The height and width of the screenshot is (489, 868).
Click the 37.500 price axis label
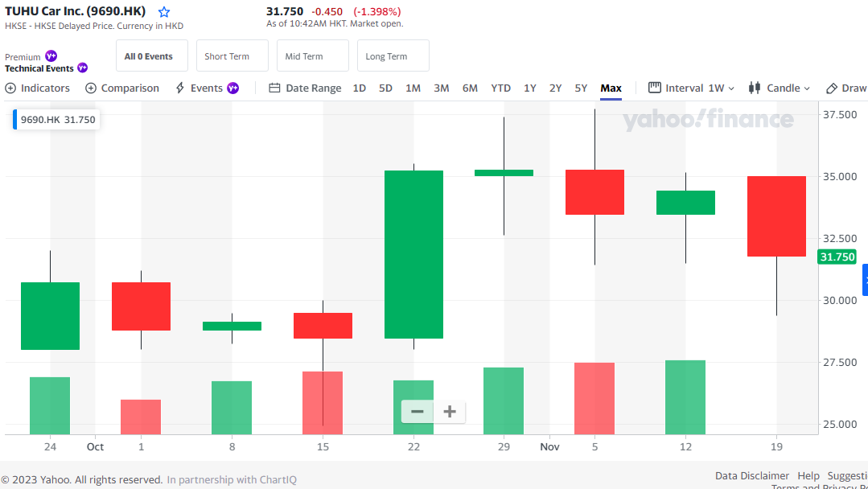pos(839,114)
